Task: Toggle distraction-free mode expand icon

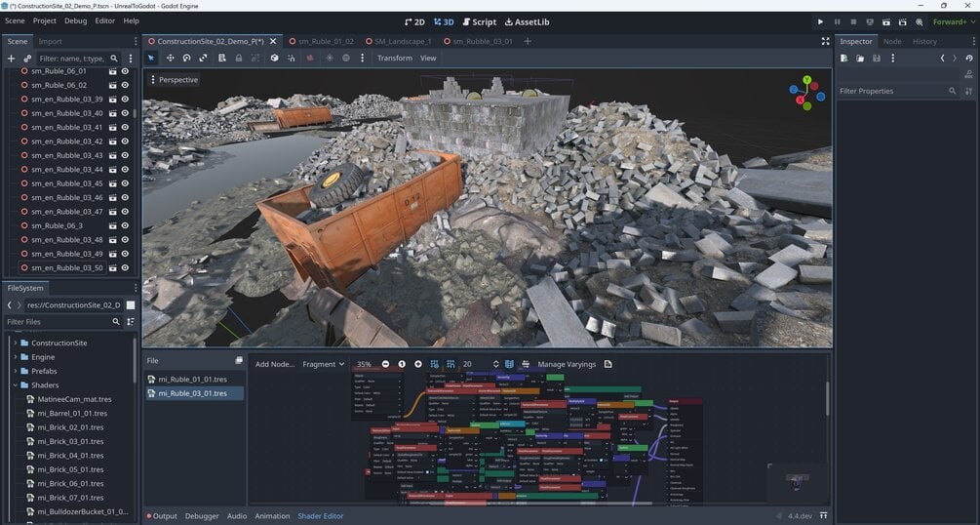Action: pos(825,41)
